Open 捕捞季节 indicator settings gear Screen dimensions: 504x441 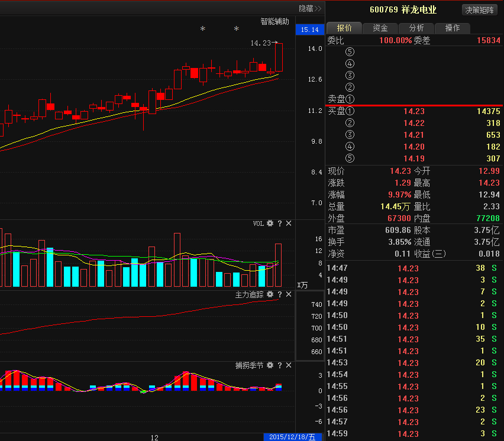(x=270, y=366)
